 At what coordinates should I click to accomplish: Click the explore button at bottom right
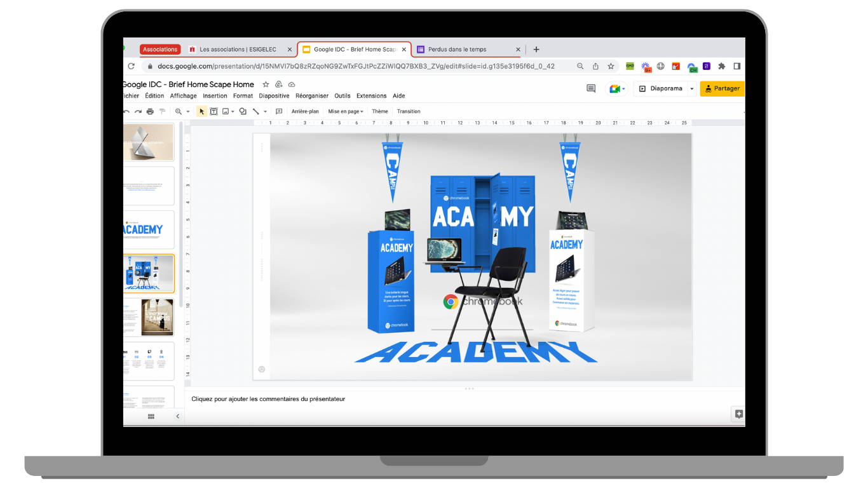738,414
